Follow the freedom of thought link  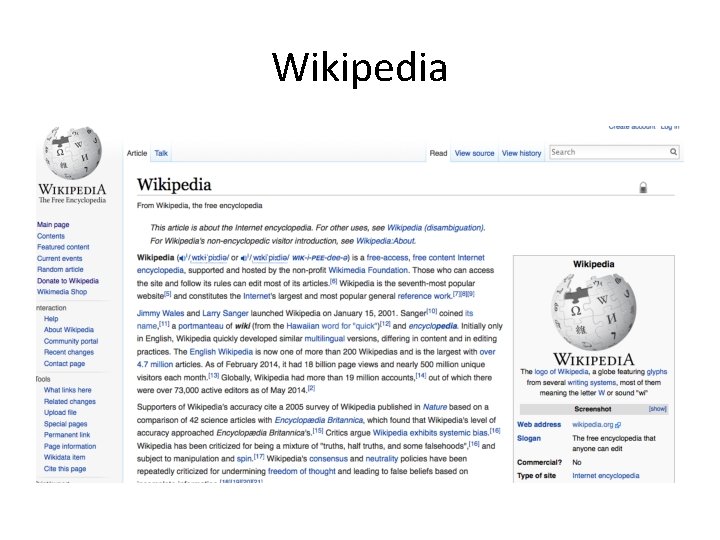(x=302, y=472)
